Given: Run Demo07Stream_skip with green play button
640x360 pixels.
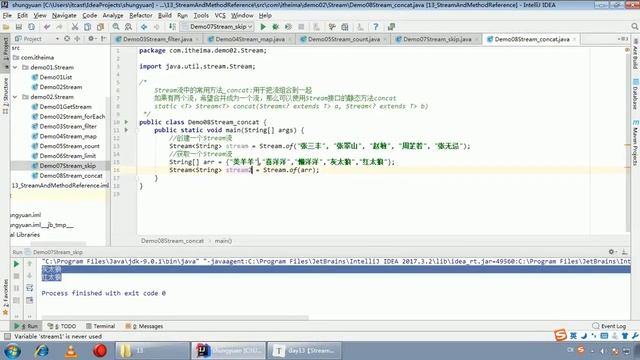Looking at the screenshot, I should coord(263,27).
